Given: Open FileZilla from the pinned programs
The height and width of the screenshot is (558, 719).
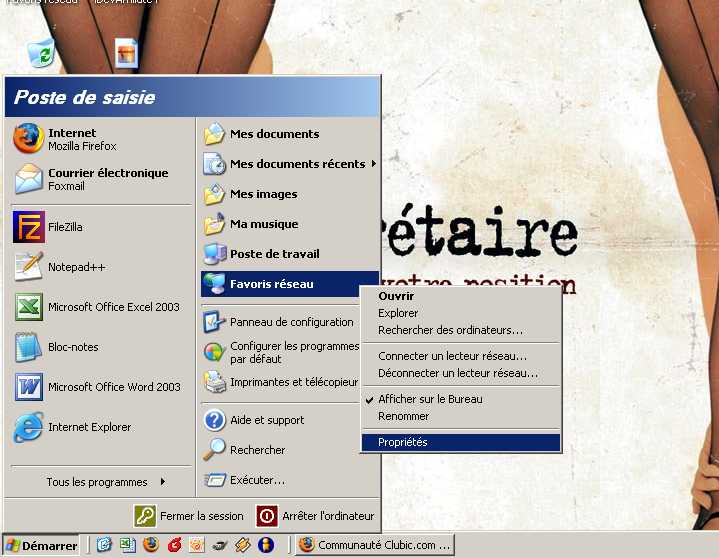Looking at the screenshot, I should coord(65,227).
